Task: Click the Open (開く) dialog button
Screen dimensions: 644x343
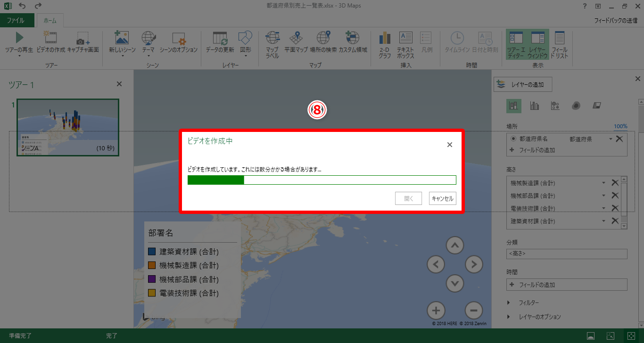Action: 408,199
